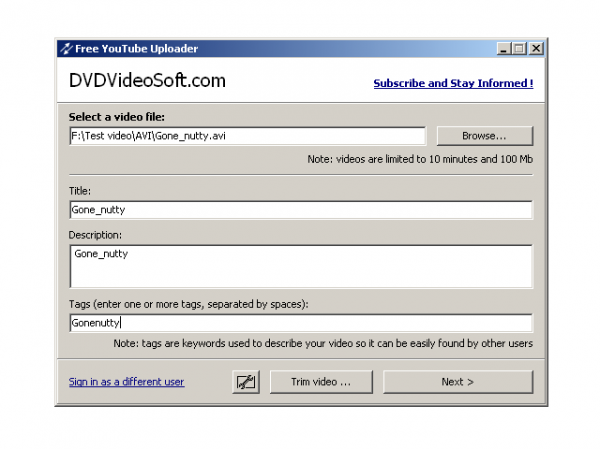This screenshot has height=449, width=600.
Task: Focus the Tags field containing Gonenutty
Action: point(301,323)
